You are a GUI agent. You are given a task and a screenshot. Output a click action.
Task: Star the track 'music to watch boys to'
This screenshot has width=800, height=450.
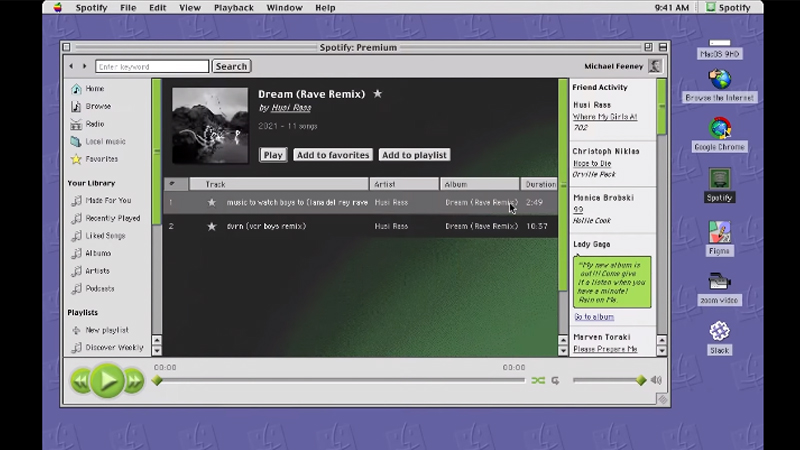tap(212, 203)
